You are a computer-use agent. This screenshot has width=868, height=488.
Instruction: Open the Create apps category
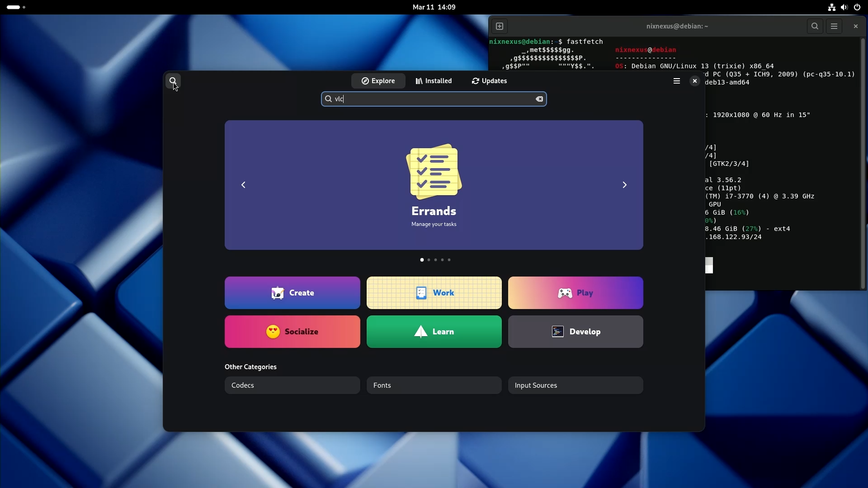(292, 292)
